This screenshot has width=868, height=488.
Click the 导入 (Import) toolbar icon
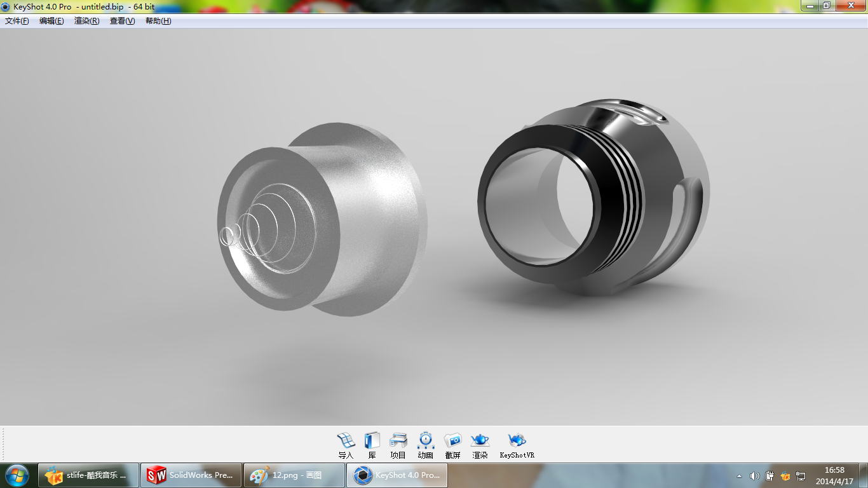coord(346,445)
